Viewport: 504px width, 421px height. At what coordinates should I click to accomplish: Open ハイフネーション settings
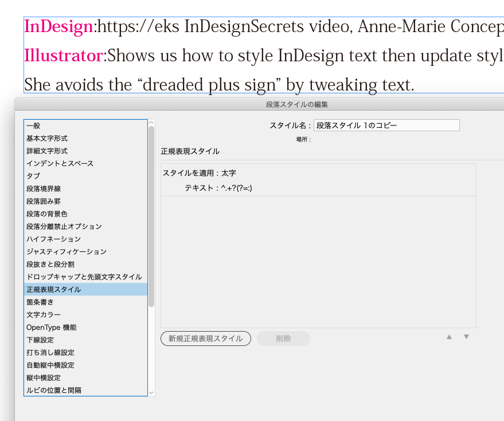tap(85, 239)
